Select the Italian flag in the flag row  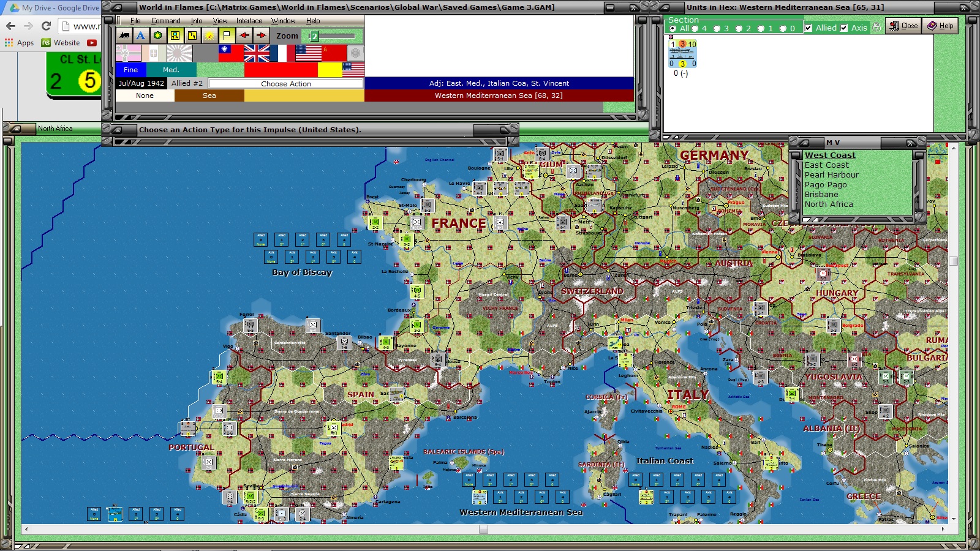tap(154, 53)
